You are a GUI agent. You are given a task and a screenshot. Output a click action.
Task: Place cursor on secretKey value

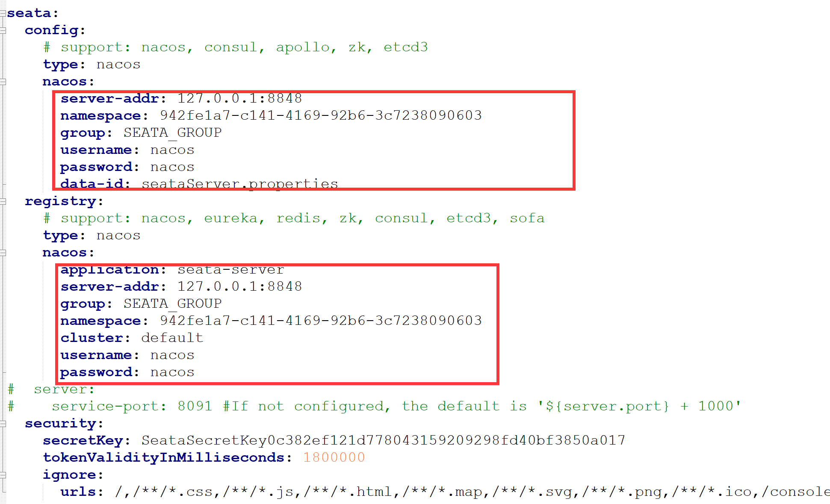pyautogui.click(x=383, y=440)
